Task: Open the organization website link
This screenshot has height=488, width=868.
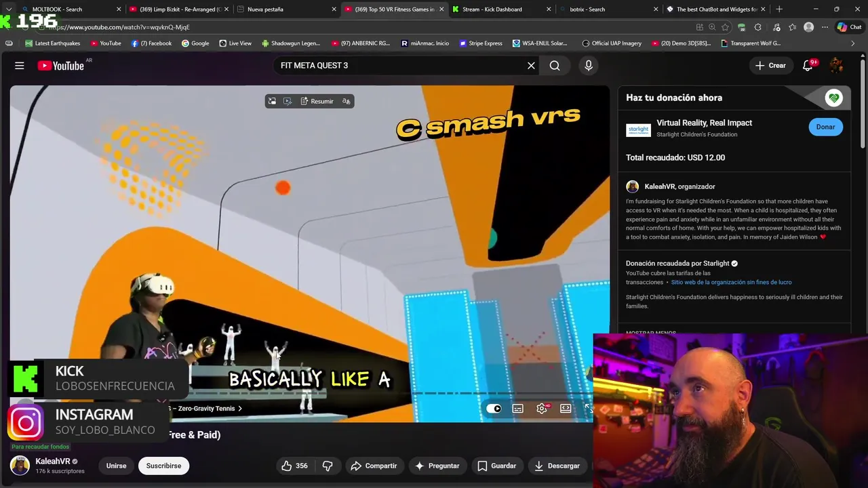Action: tap(731, 282)
